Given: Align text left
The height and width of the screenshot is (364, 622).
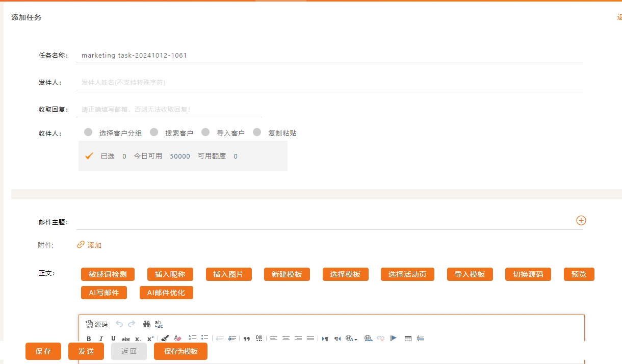Looking at the screenshot, I should point(274,338).
